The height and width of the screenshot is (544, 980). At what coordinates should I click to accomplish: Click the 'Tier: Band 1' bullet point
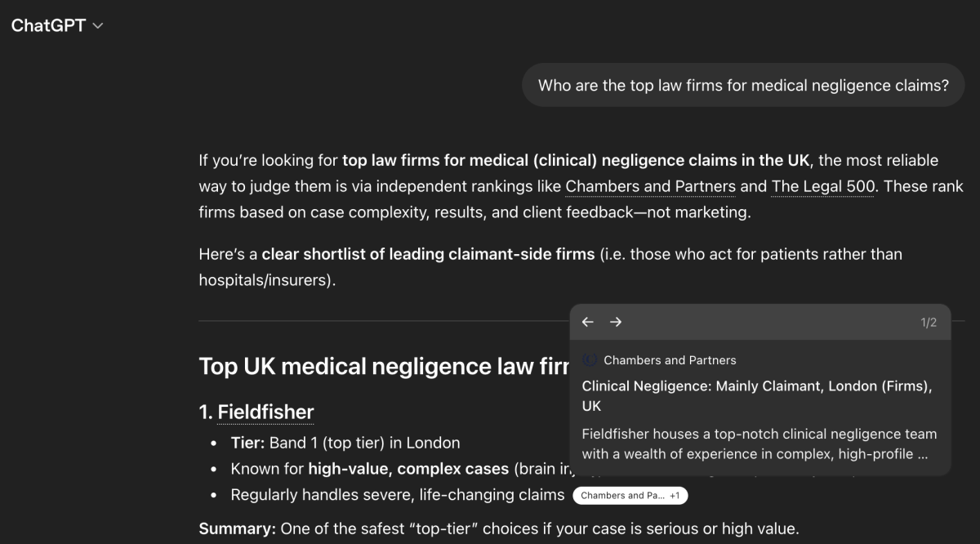pos(345,443)
